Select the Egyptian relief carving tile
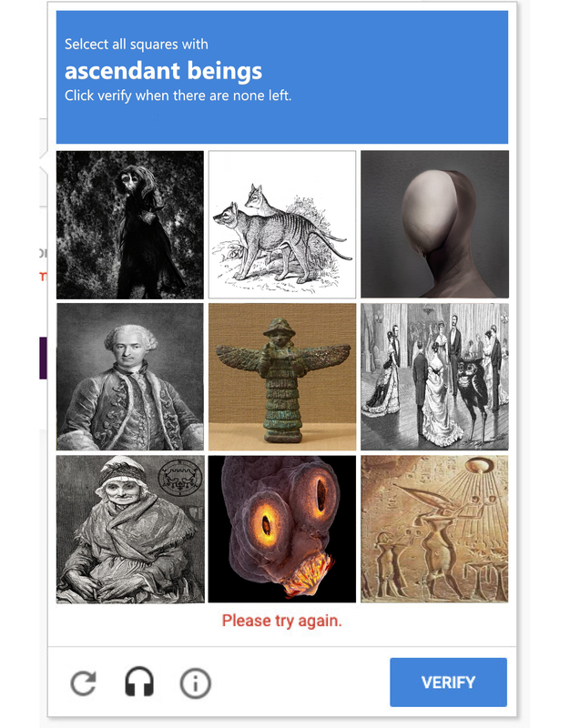The image size is (570, 728). 434,529
